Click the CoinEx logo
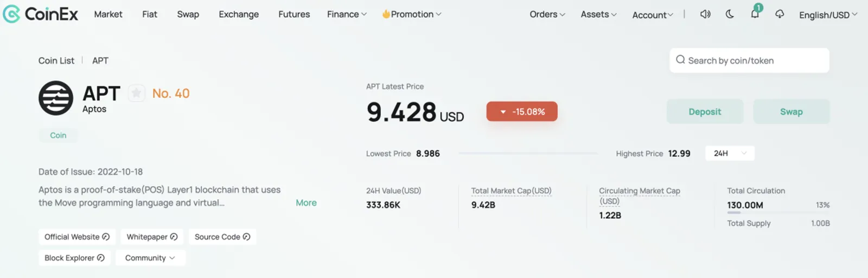 click(41, 14)
